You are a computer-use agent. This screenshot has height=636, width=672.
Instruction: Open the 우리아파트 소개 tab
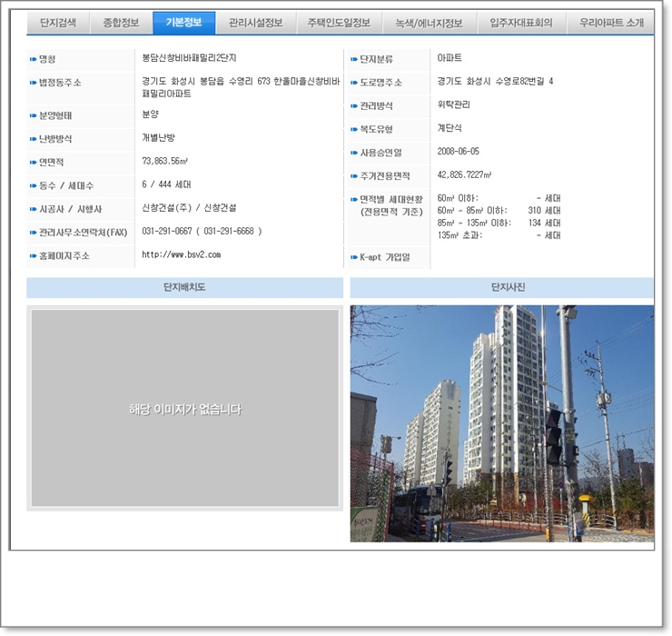pyautogui.click(x=611, y=23)
